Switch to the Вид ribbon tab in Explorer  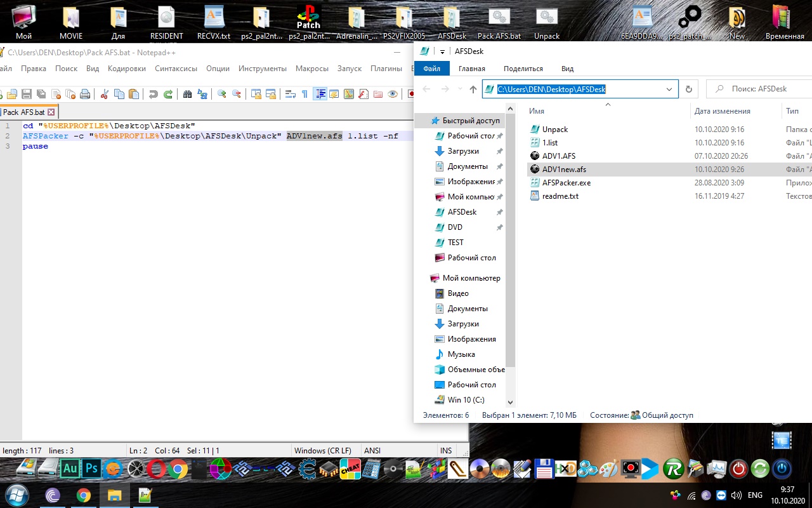click(x=568, y=69)
